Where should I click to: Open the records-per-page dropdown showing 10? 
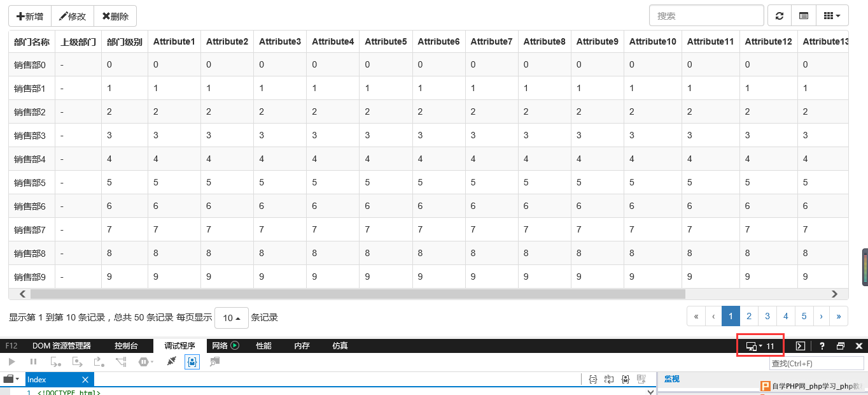[x=232, y=317]
